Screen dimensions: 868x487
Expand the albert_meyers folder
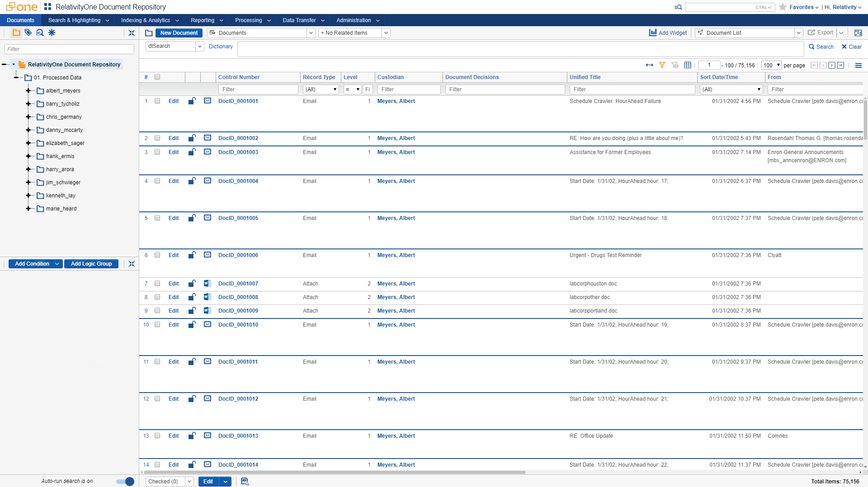(28, 91)
